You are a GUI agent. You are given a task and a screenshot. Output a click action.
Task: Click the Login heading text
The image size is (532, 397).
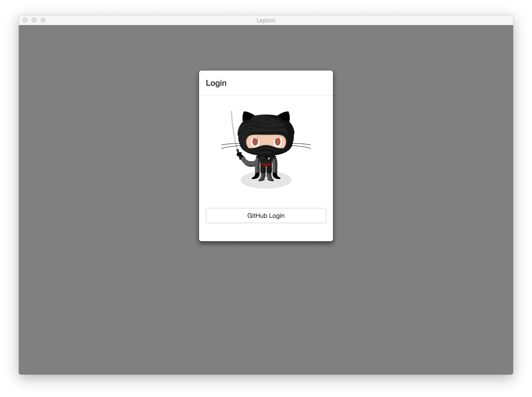tap(216, 83)
